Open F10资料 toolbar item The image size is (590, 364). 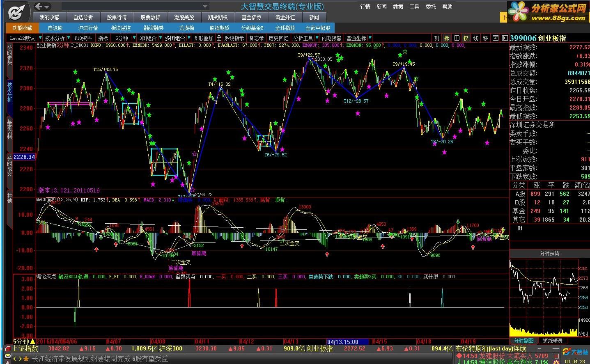point(83,38)
